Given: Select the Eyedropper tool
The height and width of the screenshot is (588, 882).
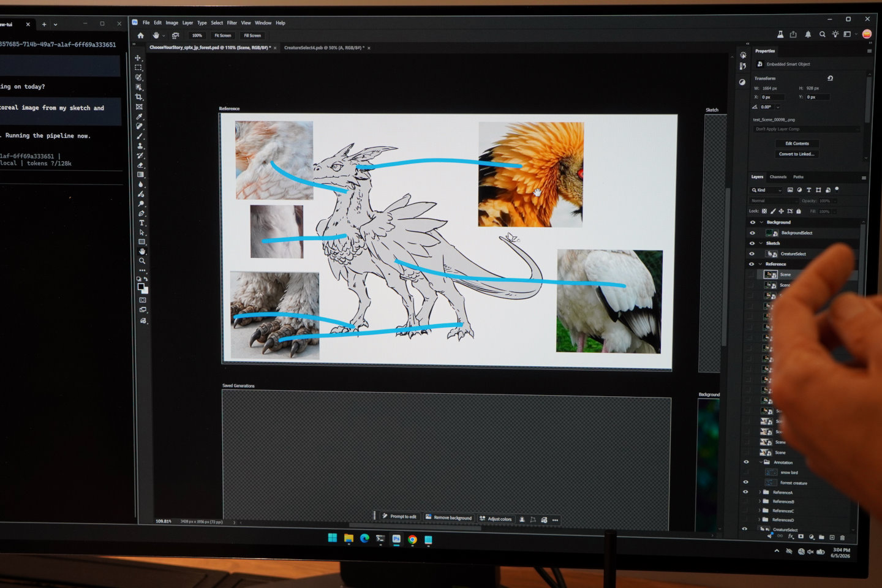Looking at the screenshot, I should click(140, 116).
